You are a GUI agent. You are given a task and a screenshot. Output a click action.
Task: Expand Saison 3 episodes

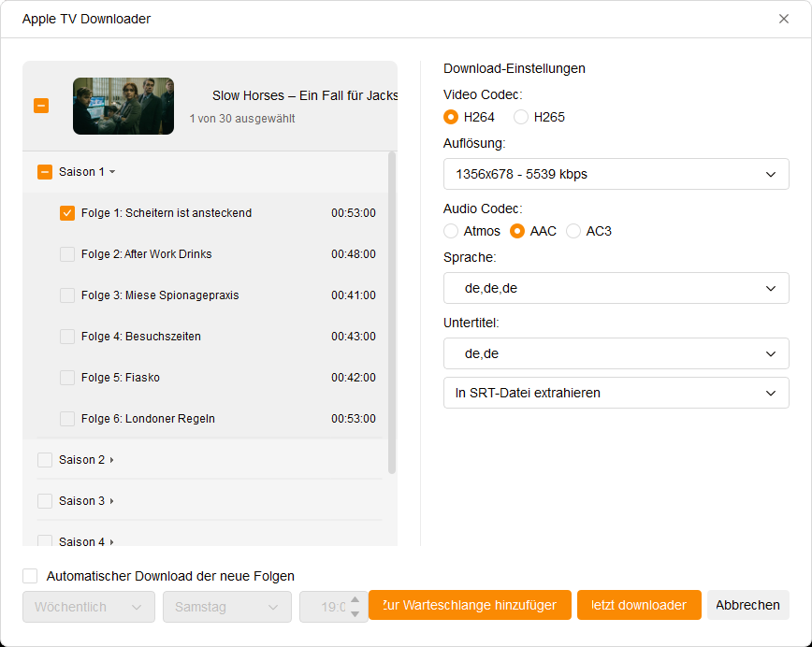[x=112, y=501]
